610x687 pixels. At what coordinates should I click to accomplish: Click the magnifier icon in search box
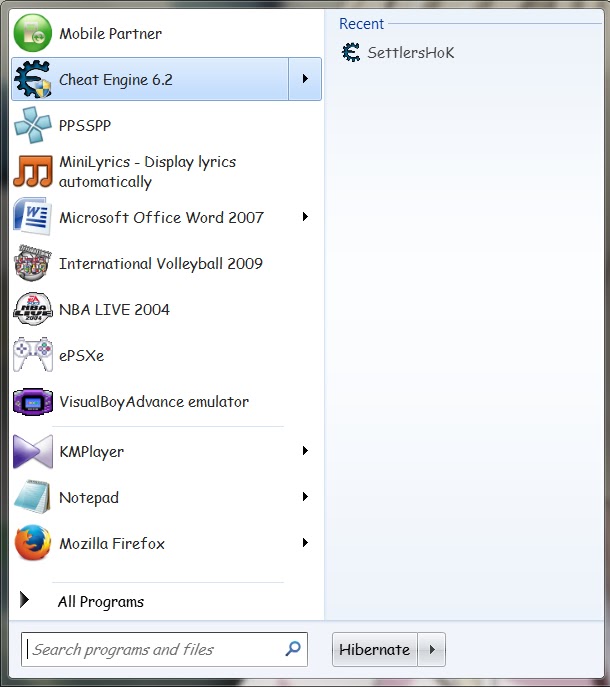click(293, 648)
